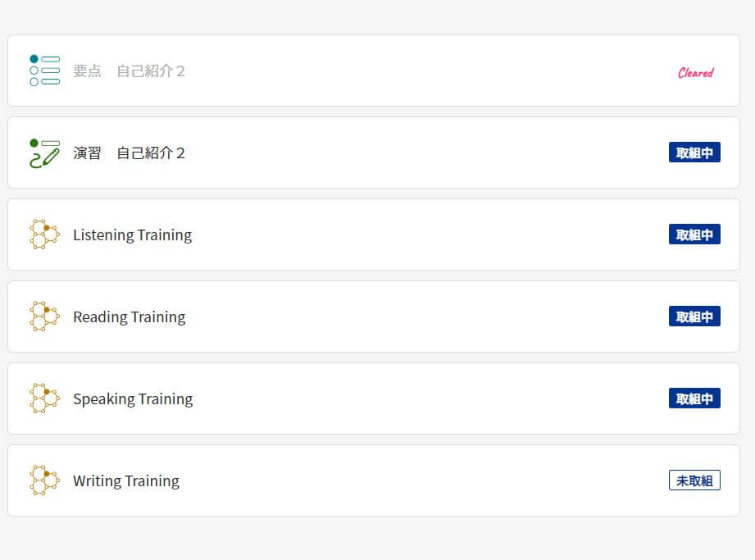755x560 pixels.
Task: Click the pink Cleared badge
Action: tap(696, 73)
